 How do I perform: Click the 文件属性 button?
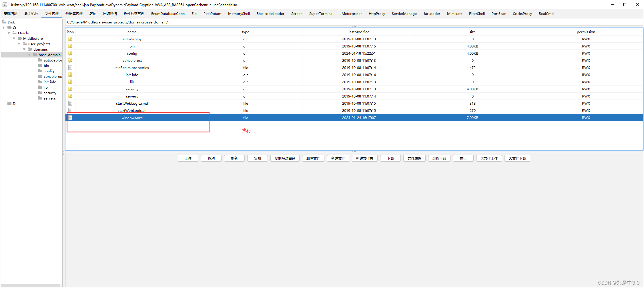[414, 158]
